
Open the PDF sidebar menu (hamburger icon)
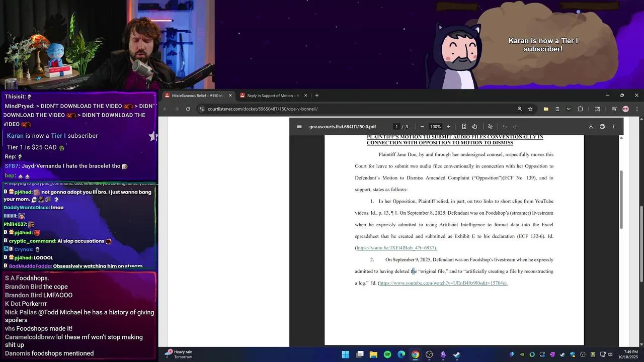(x=299, y=127)
